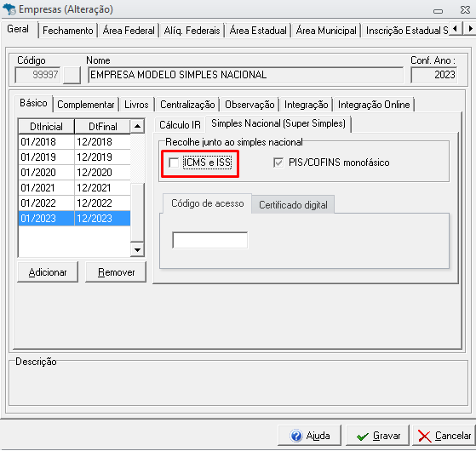Click the Adicionar button
Viewport: 476px width, 451px height.
click(x=48, y=272)
